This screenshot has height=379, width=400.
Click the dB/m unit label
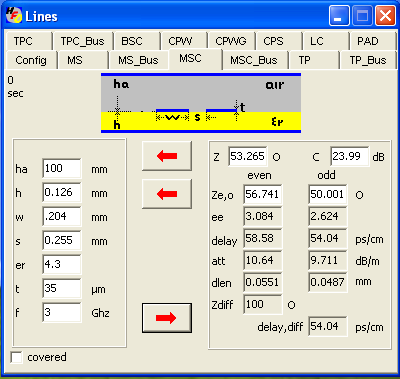(367, 261)
